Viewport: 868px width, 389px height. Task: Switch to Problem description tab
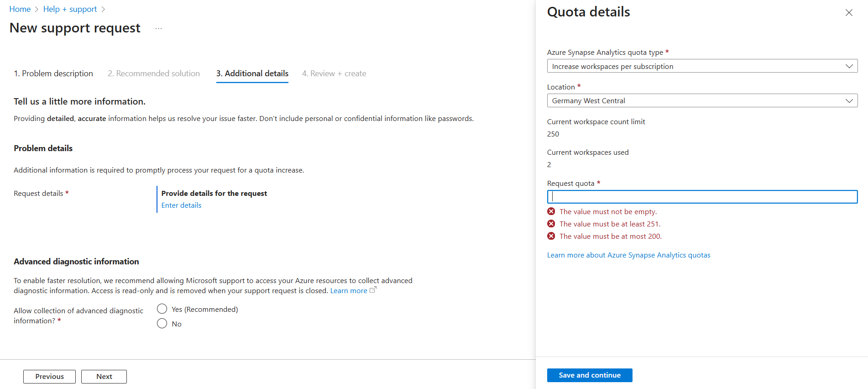[x=53, y=74]
